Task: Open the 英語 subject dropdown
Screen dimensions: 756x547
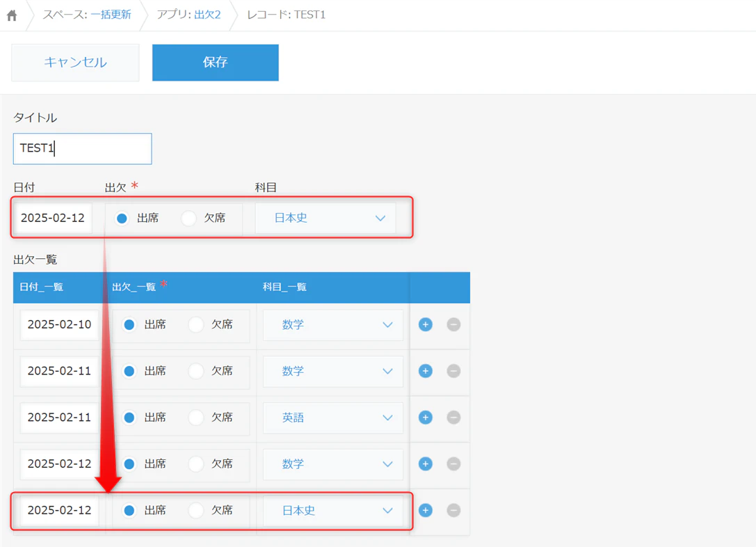Action: [x=332, y=418]
